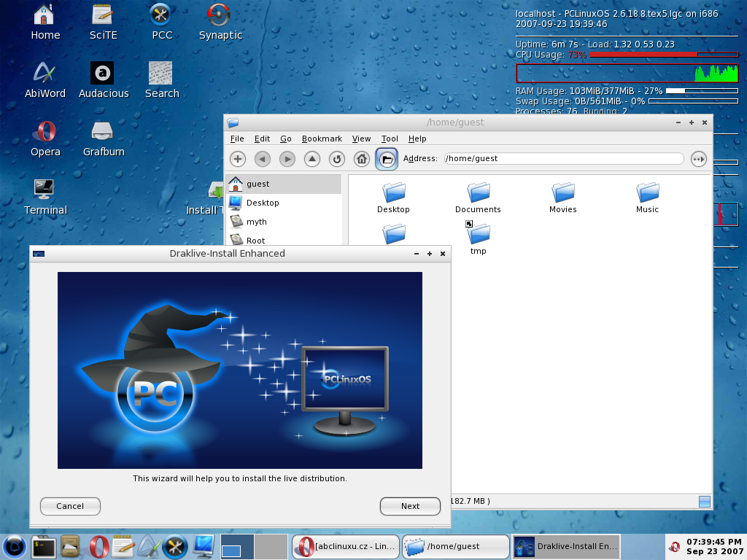Go back in file manager history

[x=263, y=158]
